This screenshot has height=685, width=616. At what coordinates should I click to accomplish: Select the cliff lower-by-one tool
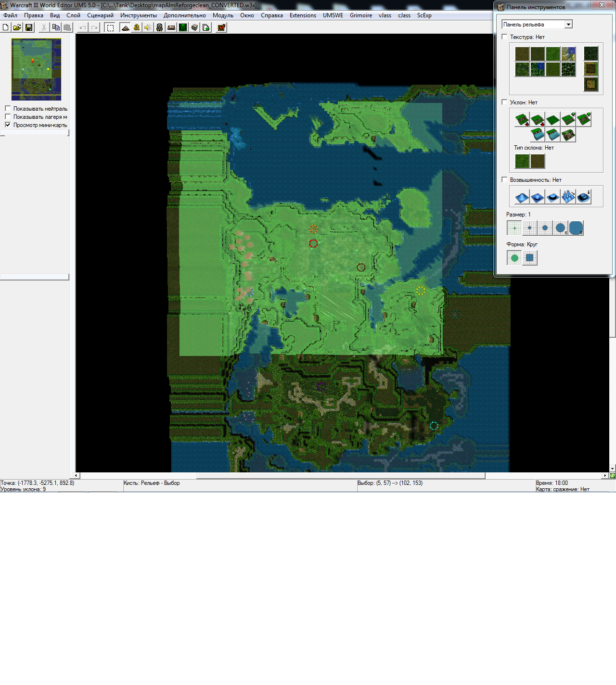click(x=538, y=119)
